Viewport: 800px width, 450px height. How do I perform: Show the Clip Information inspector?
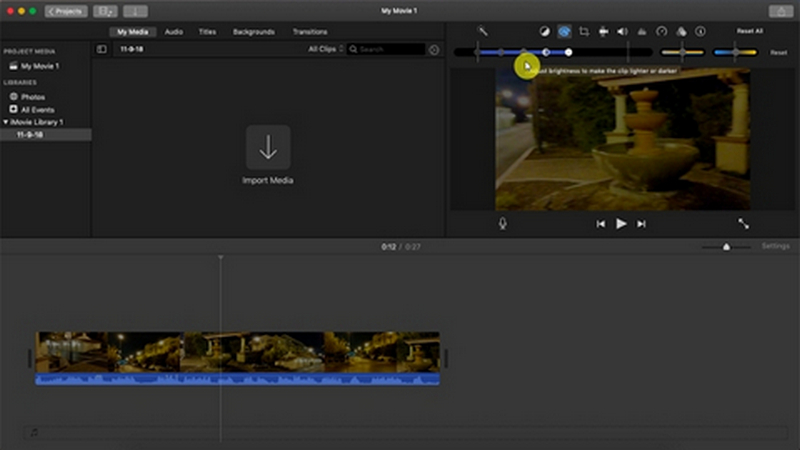coord(701,32)
